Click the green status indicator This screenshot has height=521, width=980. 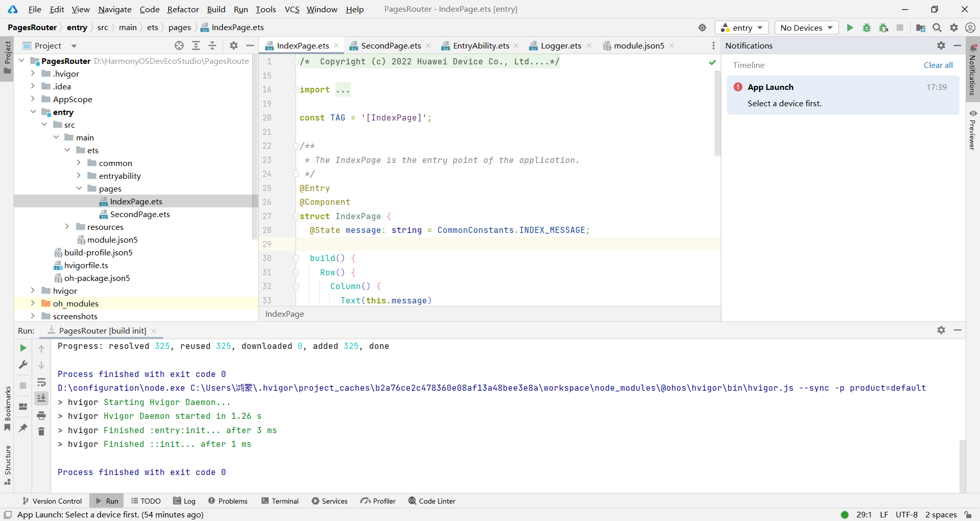coord(845,514)
